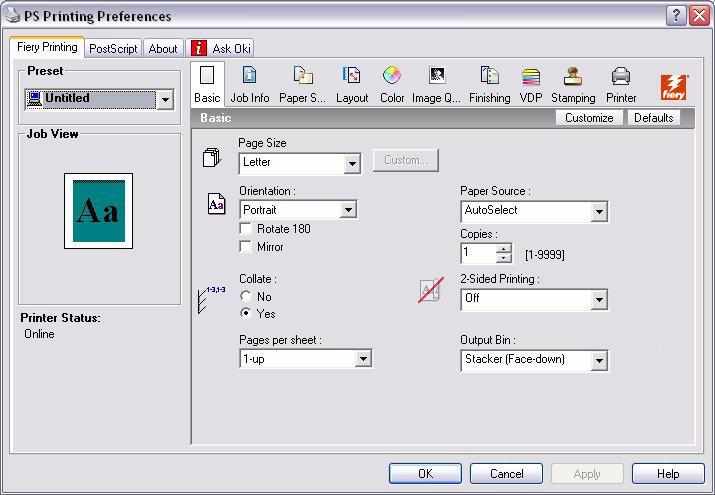Click the Custom... page size button

(406, 160)
